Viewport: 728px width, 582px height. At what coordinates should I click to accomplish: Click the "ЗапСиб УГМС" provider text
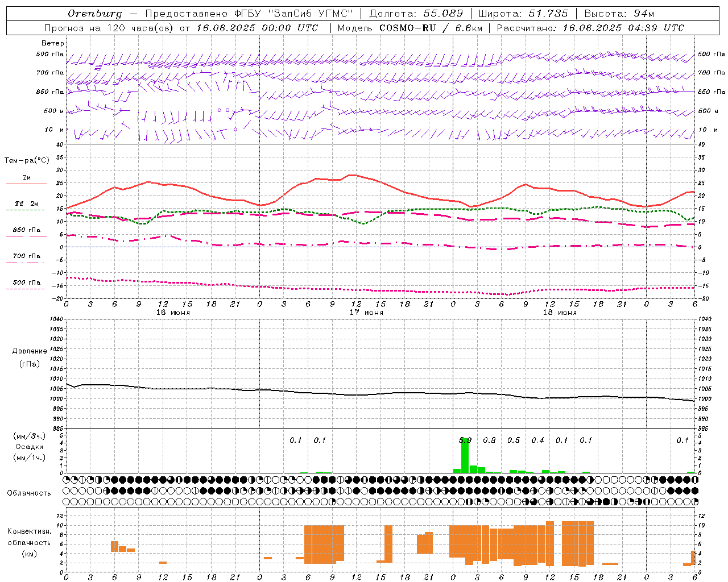tap(311, 13)
